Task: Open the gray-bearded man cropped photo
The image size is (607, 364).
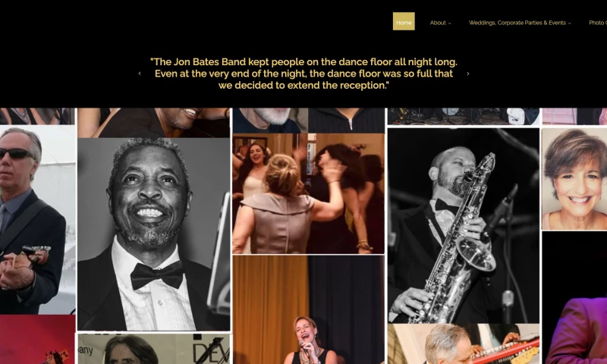Action: (x=270, y=121)
